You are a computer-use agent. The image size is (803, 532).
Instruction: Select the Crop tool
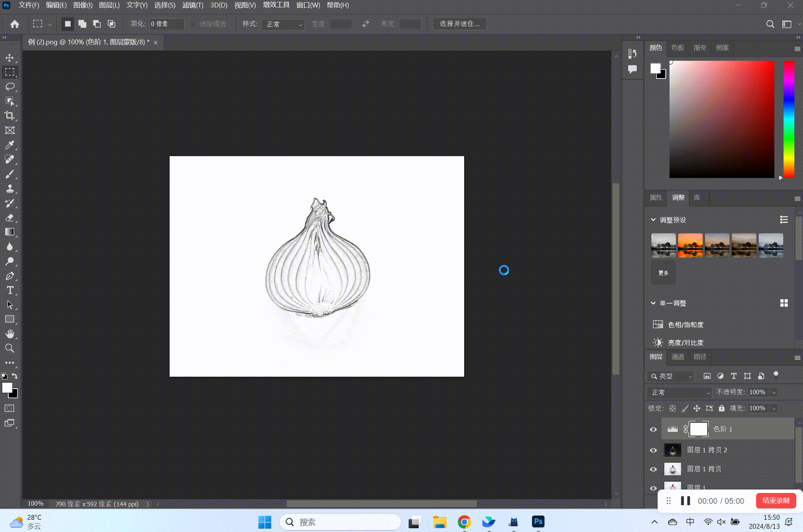click(10, 116)
